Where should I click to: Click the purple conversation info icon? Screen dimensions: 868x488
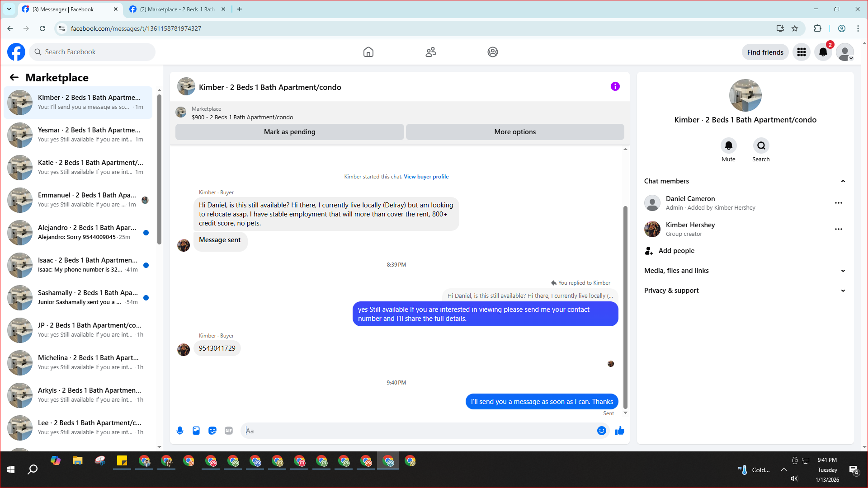615,86
